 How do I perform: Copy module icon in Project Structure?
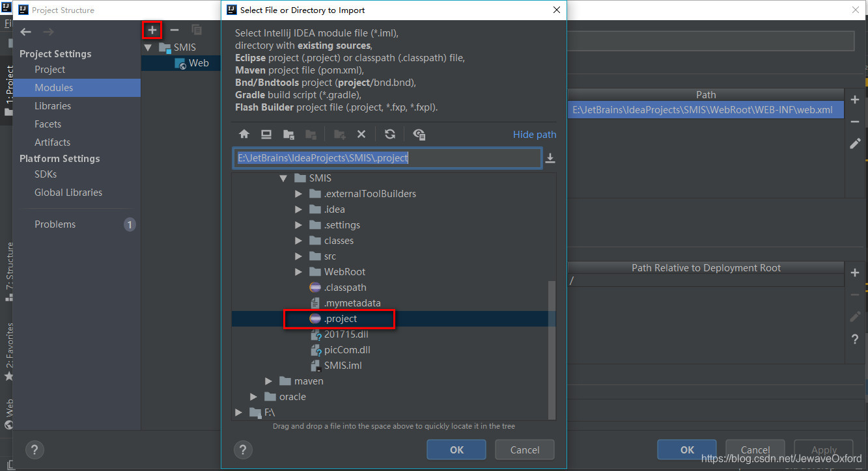pos(197,30)
